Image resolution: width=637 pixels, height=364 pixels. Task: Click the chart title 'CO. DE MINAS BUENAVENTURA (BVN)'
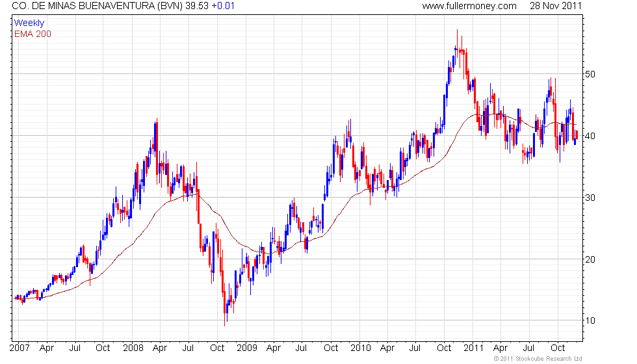coord(97,6)
